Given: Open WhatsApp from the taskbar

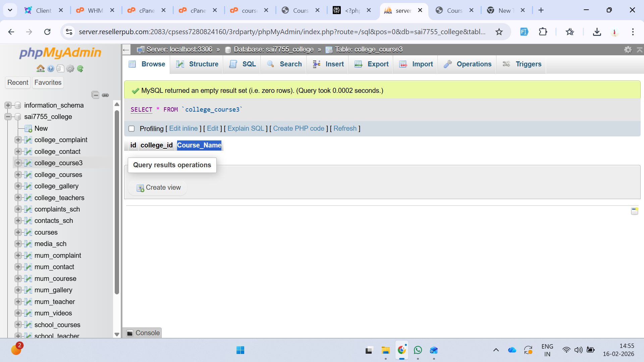Looking at the screenshot, I should tap(418, 350).
